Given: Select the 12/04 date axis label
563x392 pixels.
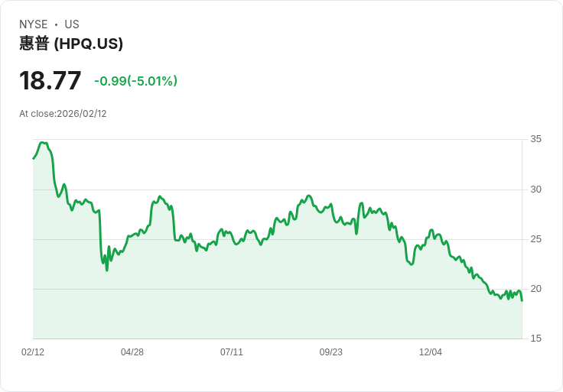Looking at the screenshot, I should (x=431, y=352).
